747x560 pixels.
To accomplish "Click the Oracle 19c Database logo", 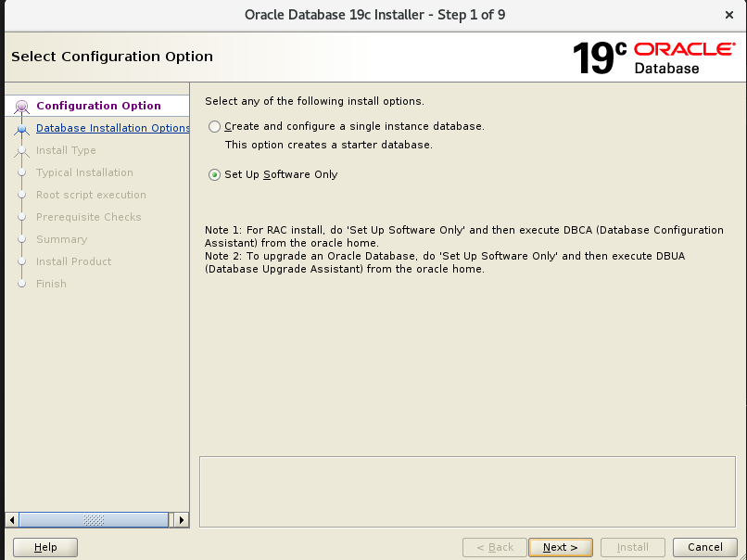I will pos(653,58).
